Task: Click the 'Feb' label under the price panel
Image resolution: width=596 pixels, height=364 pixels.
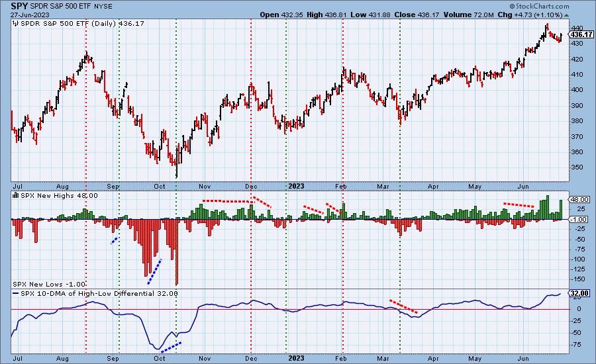Action: 341,186
